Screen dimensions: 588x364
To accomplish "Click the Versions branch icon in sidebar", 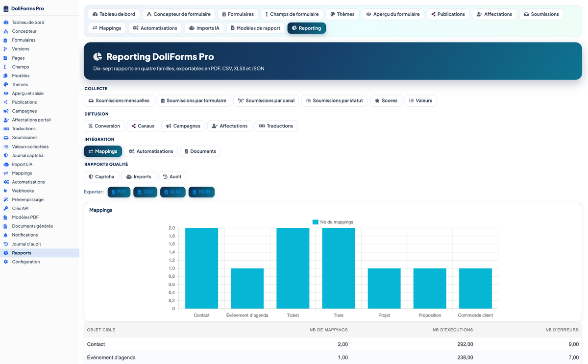I will pyautogui.click(x=6, y=49).
